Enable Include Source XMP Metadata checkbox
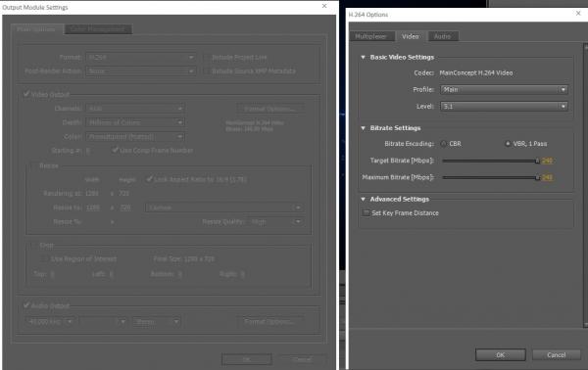588x370 pixels. point(206,70)
